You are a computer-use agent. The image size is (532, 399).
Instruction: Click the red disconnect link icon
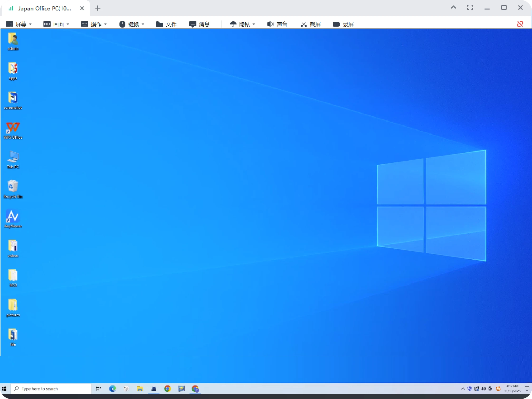pyautogui.click(x=520, y=24)
